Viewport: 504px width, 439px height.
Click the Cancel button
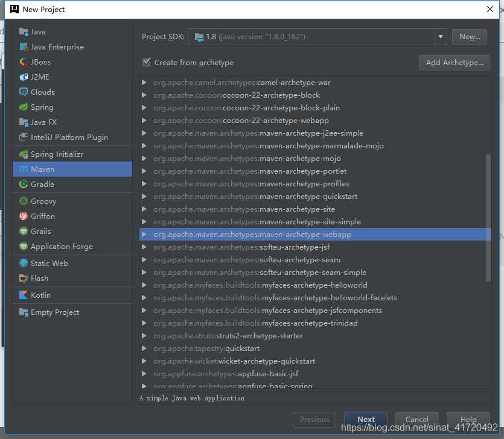(416, 420)
